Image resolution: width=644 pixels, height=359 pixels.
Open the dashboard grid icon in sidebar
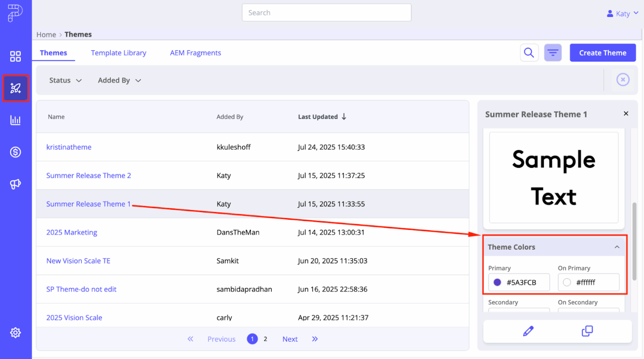pos(16,56)
